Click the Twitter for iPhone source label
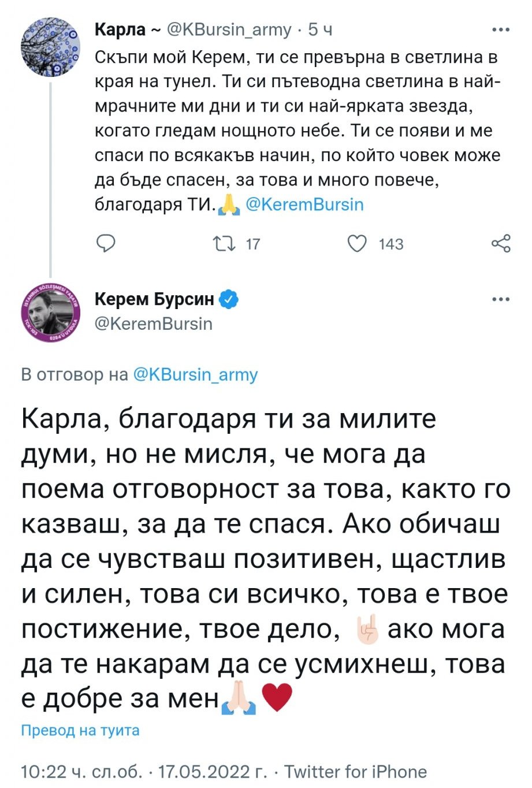The height and width of the screenshot is (788, 532). (x=356, y=771)
